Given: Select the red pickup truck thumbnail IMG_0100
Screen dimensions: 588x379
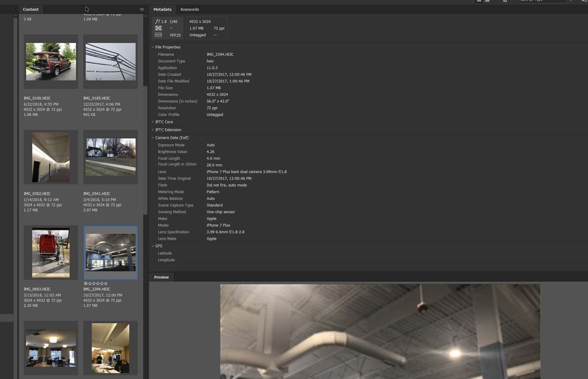Looking at the screenshot, I should [x=51, y=61].
